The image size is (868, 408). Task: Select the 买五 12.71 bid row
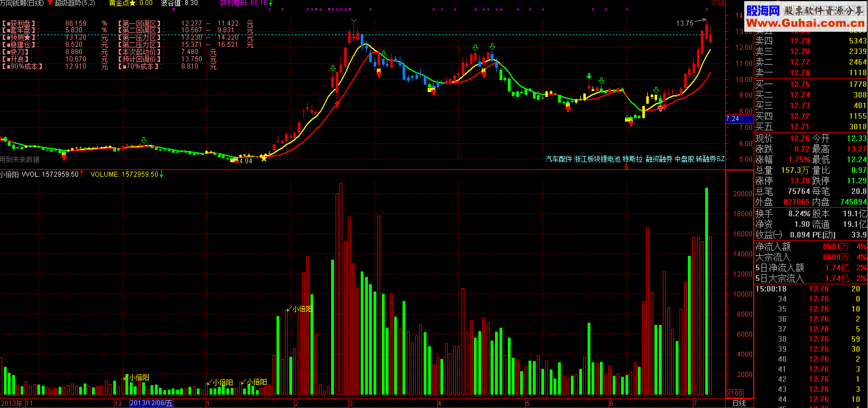pos(811,127)
